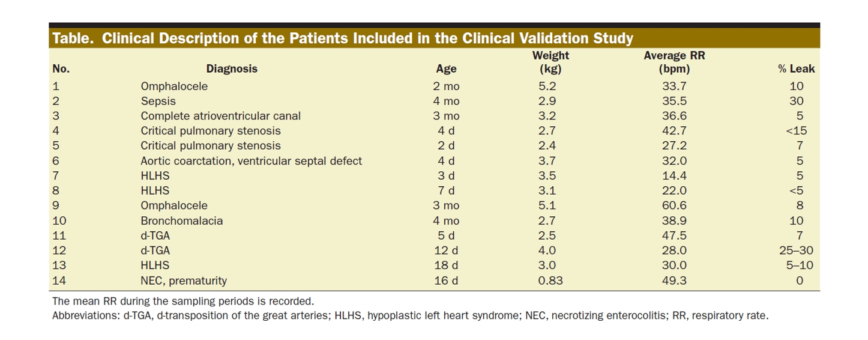Viewport: 868px width, 340px height.
Task: Select the average RR value 60.6
Action: 674,205
